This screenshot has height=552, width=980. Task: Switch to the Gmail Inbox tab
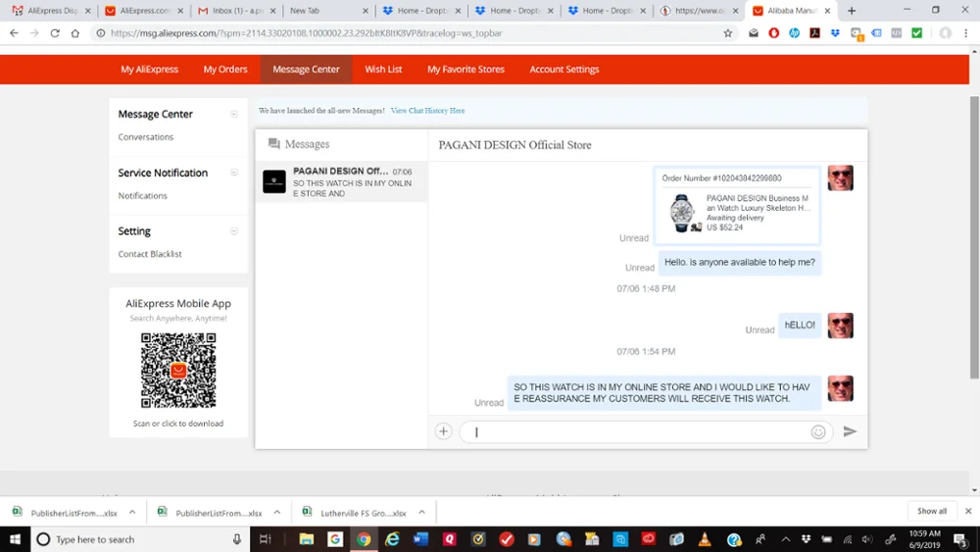235,11
